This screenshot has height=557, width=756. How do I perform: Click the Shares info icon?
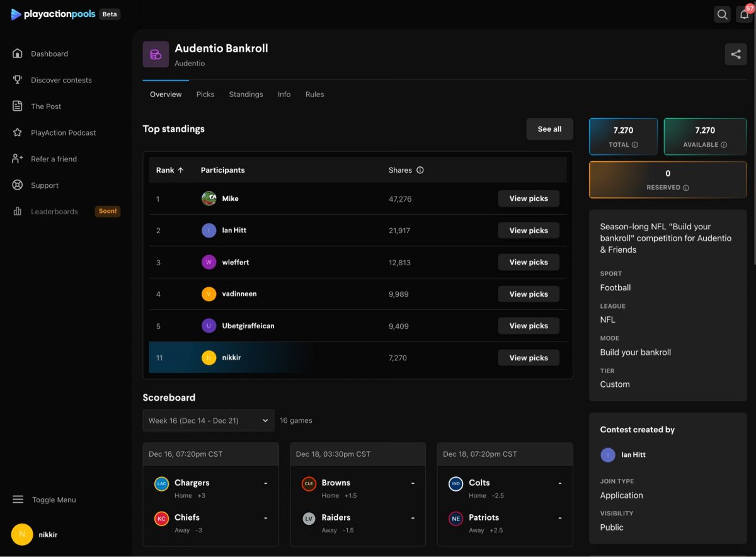[420, 170]
